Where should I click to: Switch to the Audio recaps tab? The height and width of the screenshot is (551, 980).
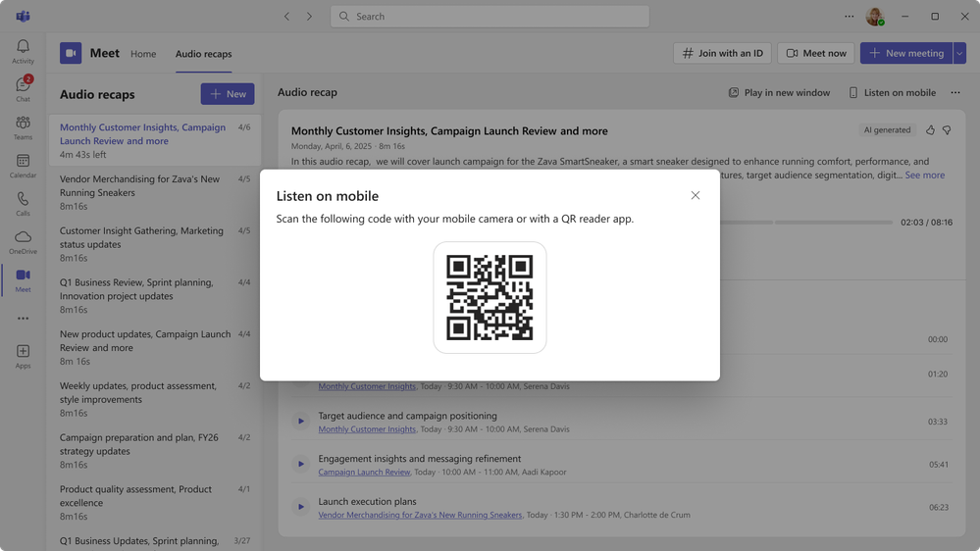[x=203, y=54]
